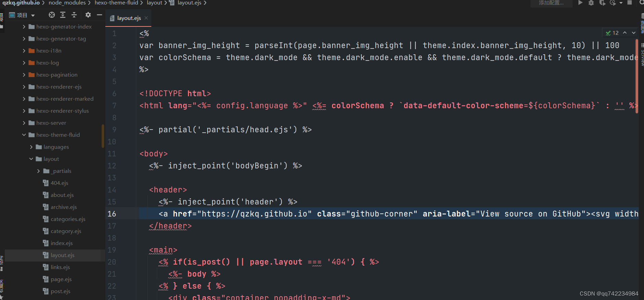This screenshot has width=644, height=300.
Task: Close the layout.ejs editor tab
Action: pyautogui.click(x=146, y=18)
